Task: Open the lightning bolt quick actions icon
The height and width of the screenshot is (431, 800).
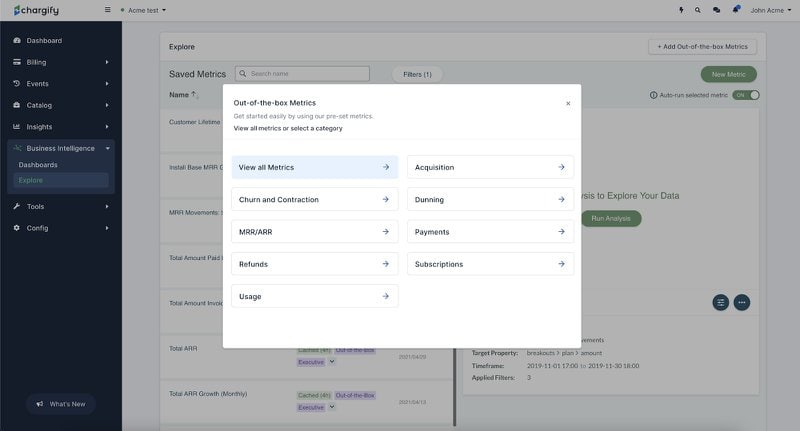Action: (x=681, y=10)
